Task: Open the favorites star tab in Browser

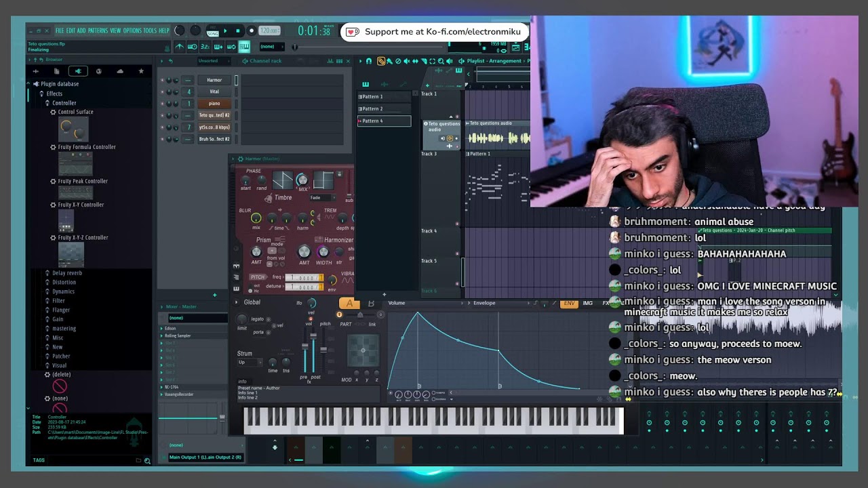Action: pos(141,71)
